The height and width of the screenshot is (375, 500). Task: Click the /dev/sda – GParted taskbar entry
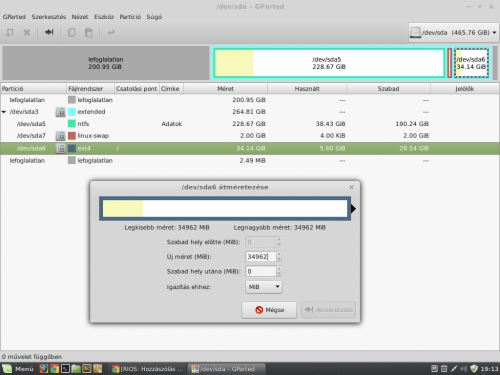[226, 369]
